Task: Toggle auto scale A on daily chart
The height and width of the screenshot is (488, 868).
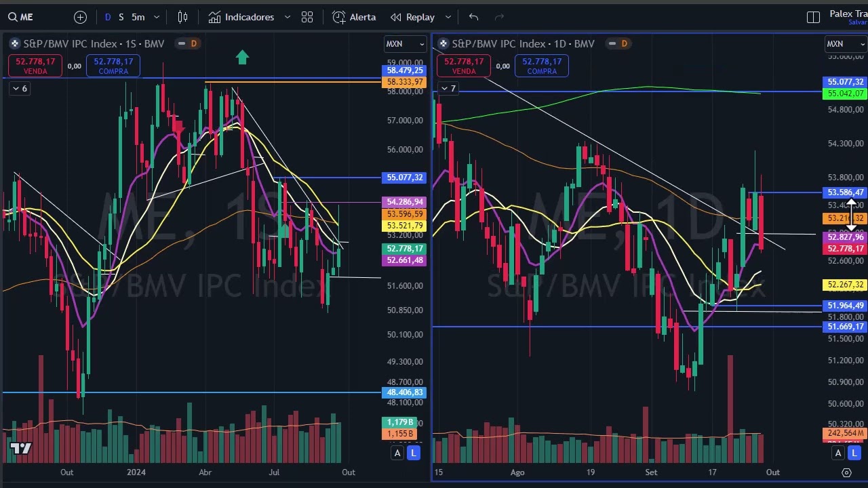Action: (x=838, y=453)
